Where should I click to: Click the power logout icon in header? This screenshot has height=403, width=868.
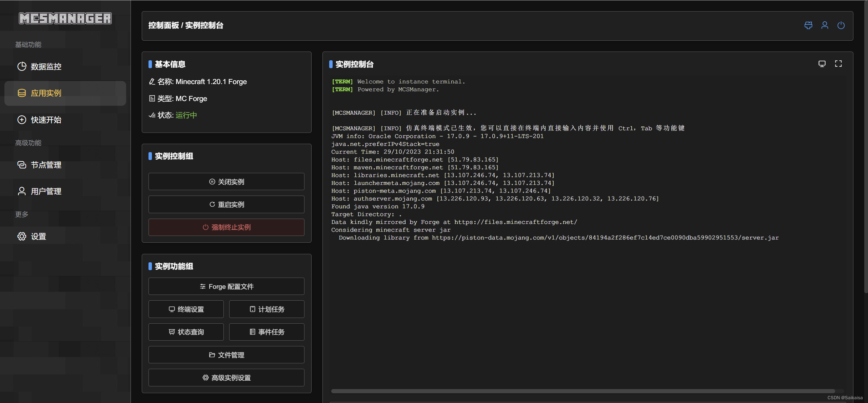coord(841,25)
